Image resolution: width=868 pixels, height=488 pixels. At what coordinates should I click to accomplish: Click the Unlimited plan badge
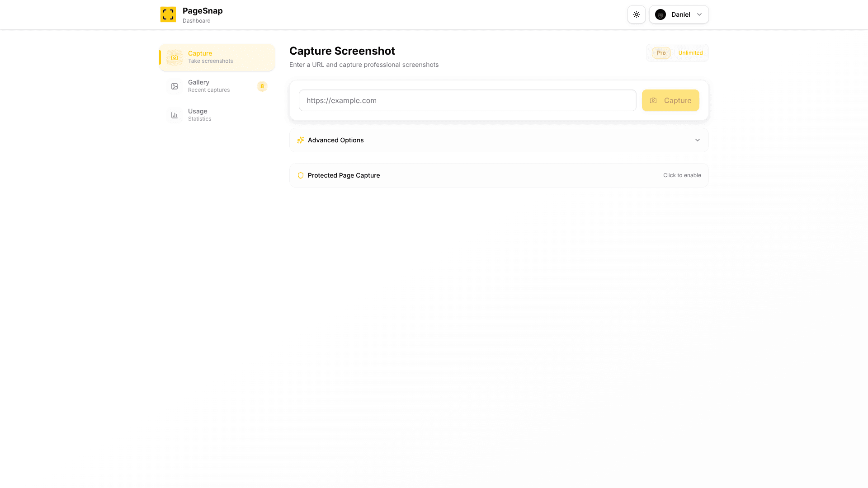tap(690, 53)
